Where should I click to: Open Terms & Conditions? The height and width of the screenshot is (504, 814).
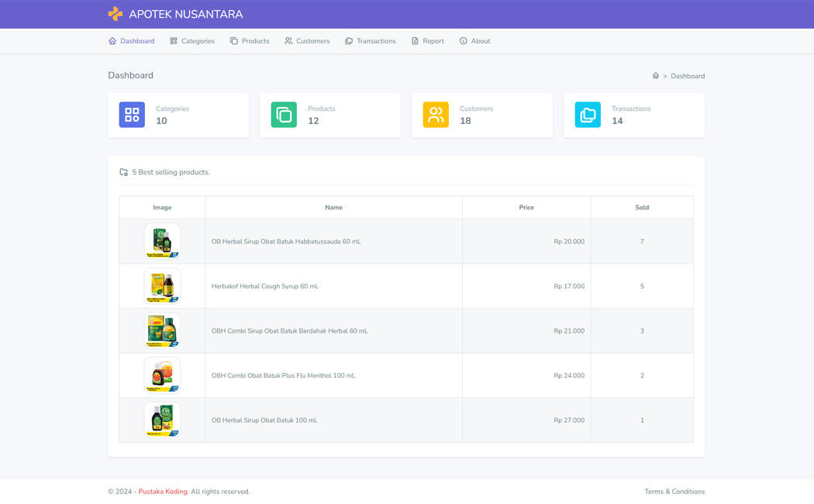(x=674, y=491)
